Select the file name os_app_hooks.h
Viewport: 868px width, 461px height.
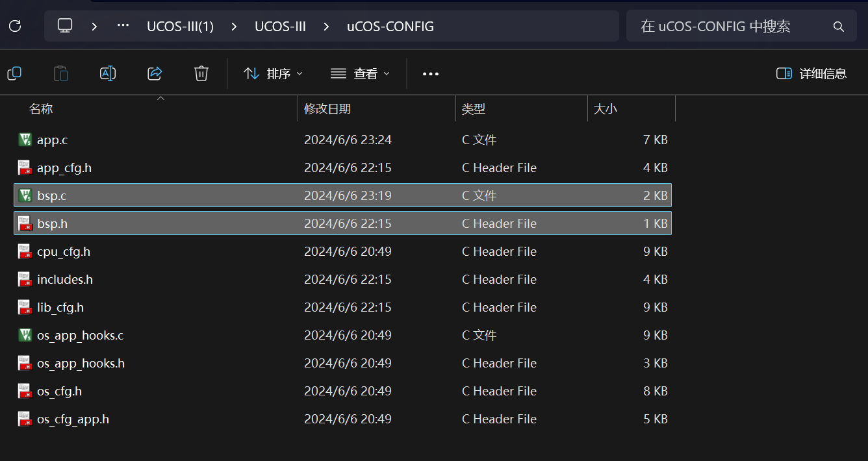point(81,364)
